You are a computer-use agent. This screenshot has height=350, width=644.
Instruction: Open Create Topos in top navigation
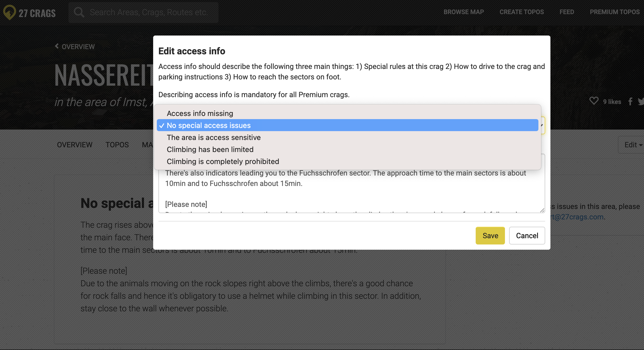(x=522, y=12)
